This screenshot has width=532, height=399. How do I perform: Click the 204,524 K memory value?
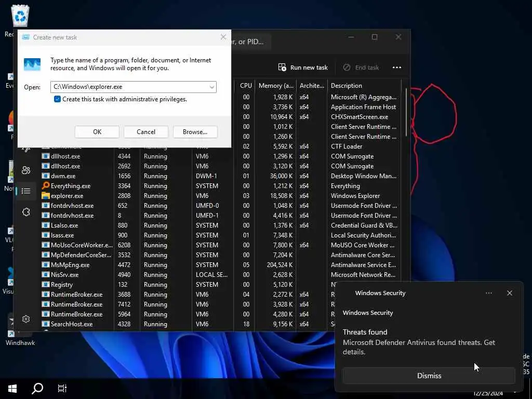[x=280, y=264]
